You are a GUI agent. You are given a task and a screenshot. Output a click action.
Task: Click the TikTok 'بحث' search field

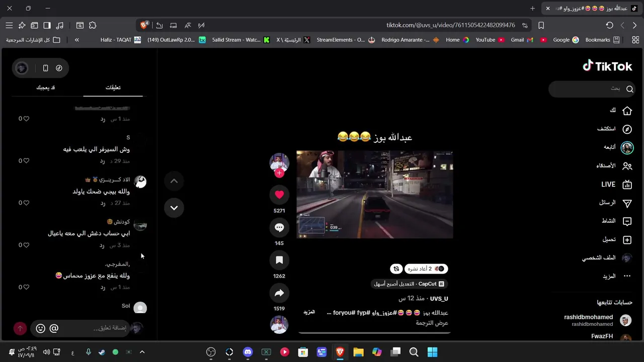[592, 89]
